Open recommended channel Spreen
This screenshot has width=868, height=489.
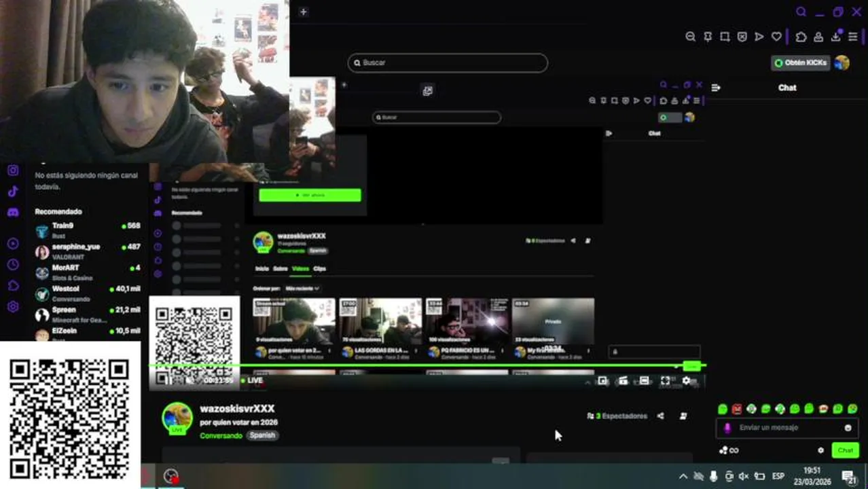pyautogui.click(x=88, y=314)
